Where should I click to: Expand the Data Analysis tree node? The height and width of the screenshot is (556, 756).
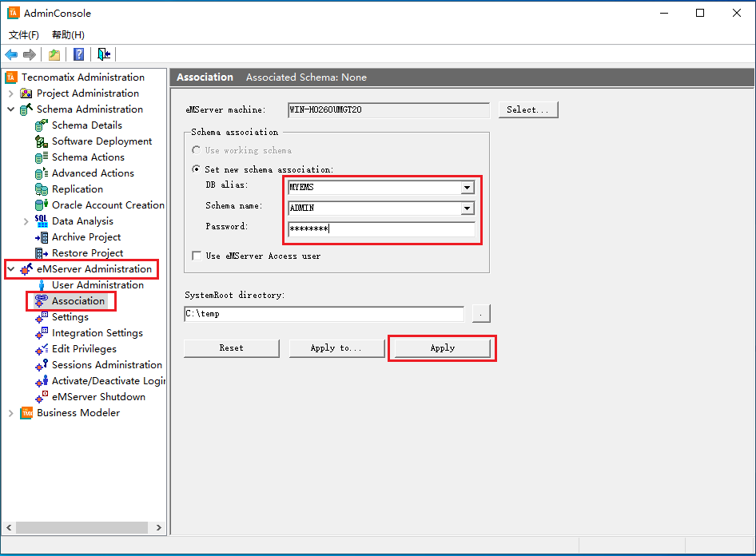tap(26, 221)
